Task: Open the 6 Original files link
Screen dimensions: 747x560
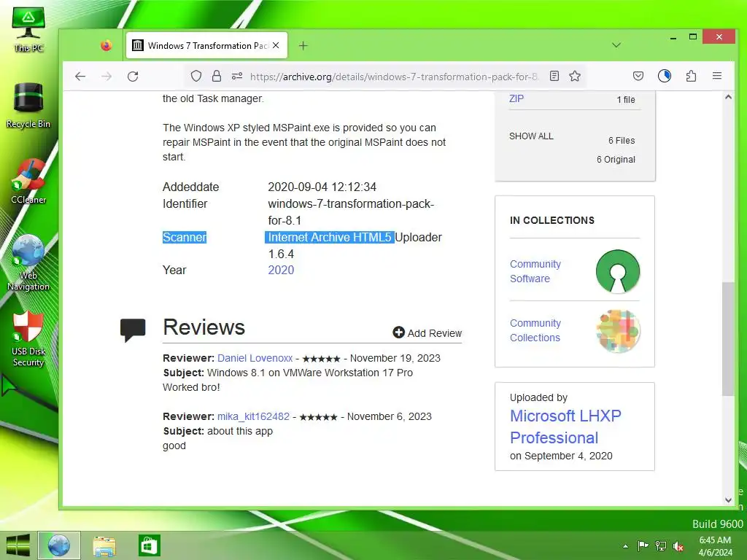Action: [616, 160]
